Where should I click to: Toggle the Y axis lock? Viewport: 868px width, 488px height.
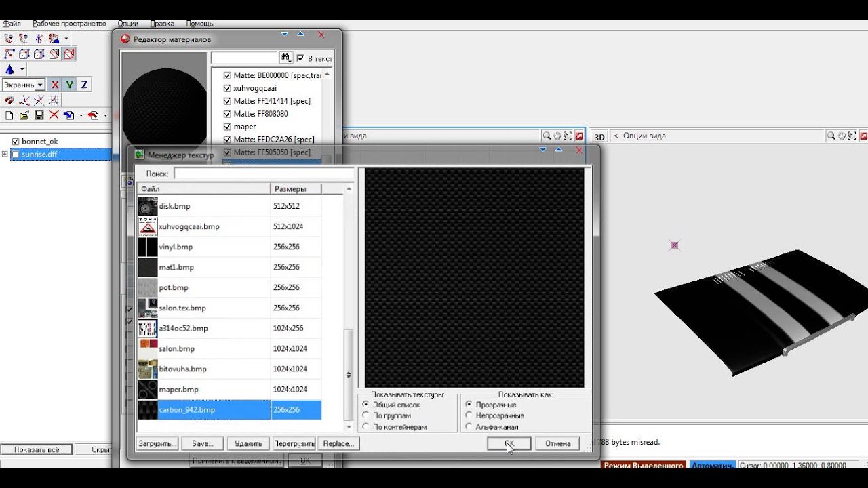pos(70,85)
